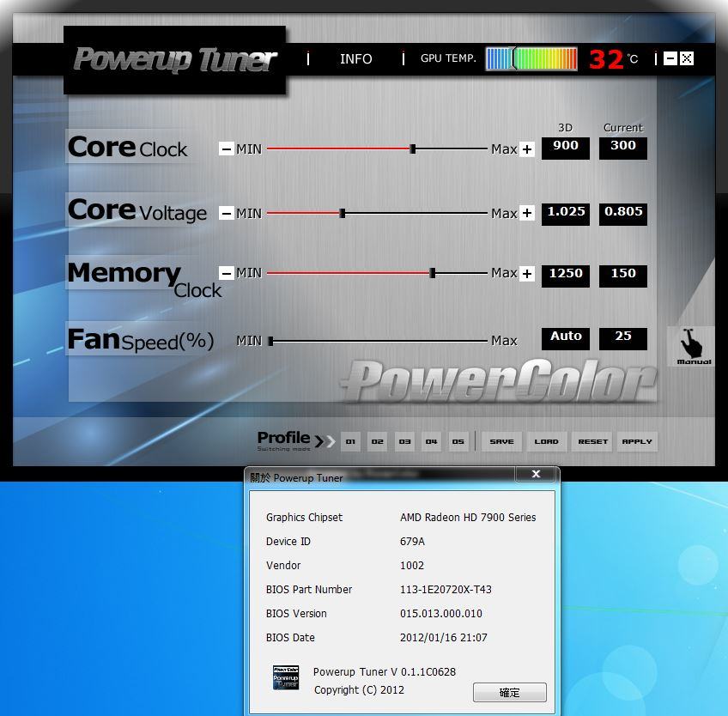The image size is (728, 716).
Task: Click the Core Voltage current value 0.805
Action: tap(623, 214)
